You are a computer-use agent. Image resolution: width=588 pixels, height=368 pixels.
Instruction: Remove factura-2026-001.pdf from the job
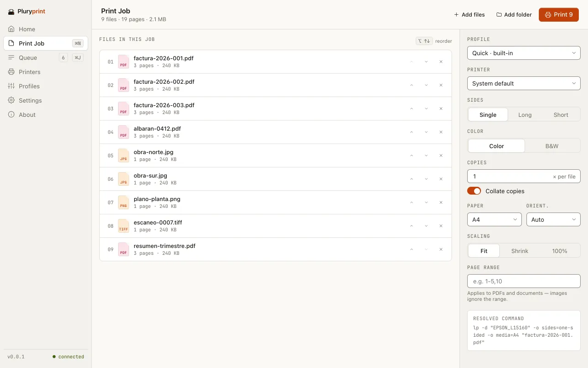coord(441,62)
